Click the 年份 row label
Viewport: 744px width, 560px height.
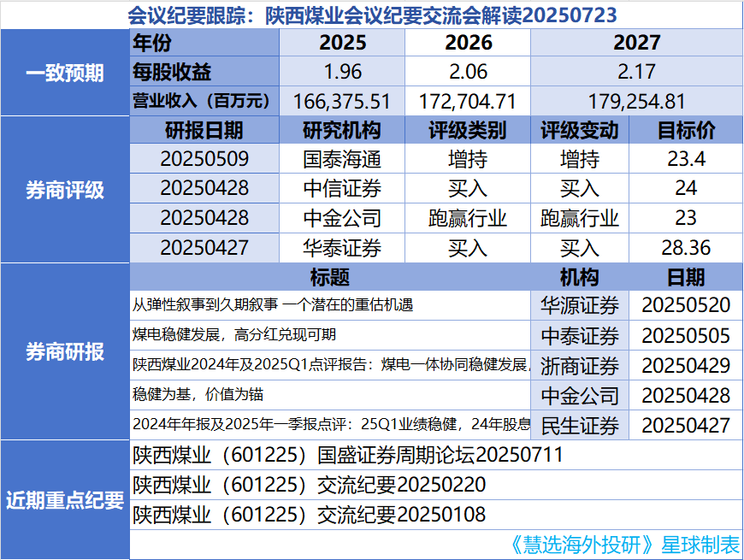tap(204, 43)
